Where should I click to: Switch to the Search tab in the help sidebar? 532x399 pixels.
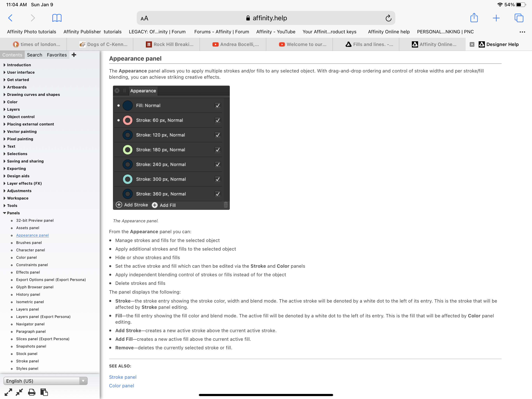(x=35, y=55)
